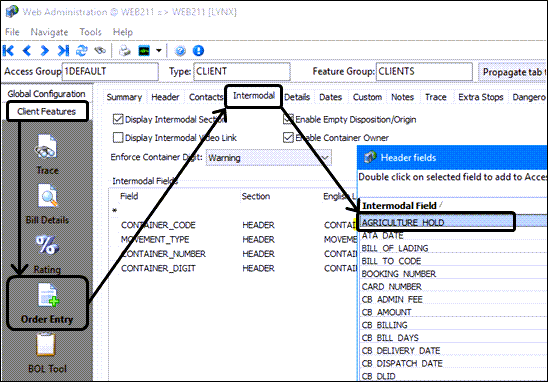Click the refresh icon in toolbar
Screen dimensions: 548x382
point(82,51)
